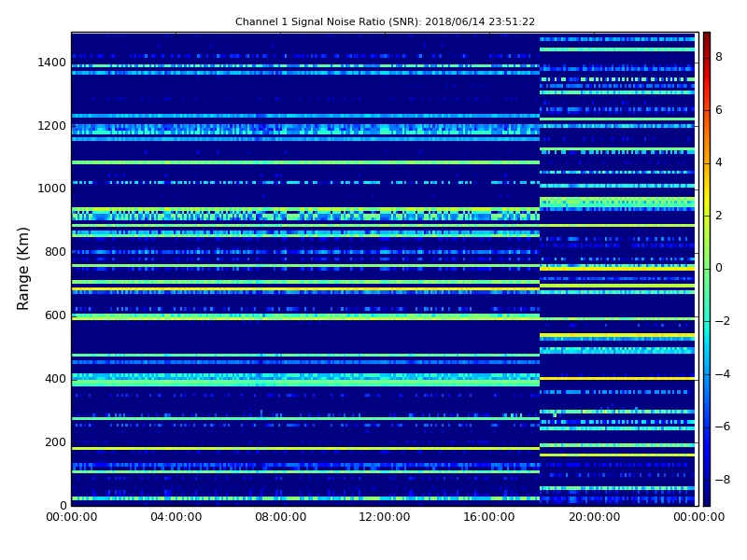This screenshot has width=747, height=560.
Task: Click the colorbar label 0
Action: click(x=719, y=268)
